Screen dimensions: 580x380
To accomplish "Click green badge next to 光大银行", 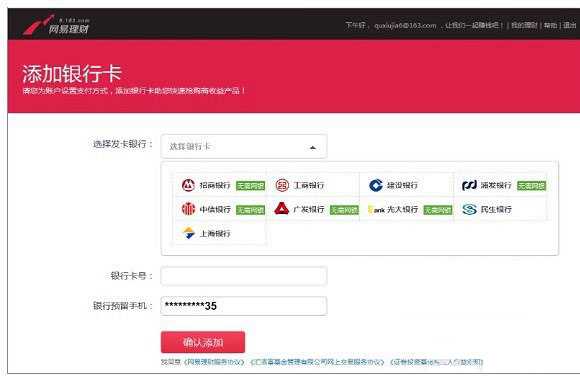I will [x=438, y=210].
